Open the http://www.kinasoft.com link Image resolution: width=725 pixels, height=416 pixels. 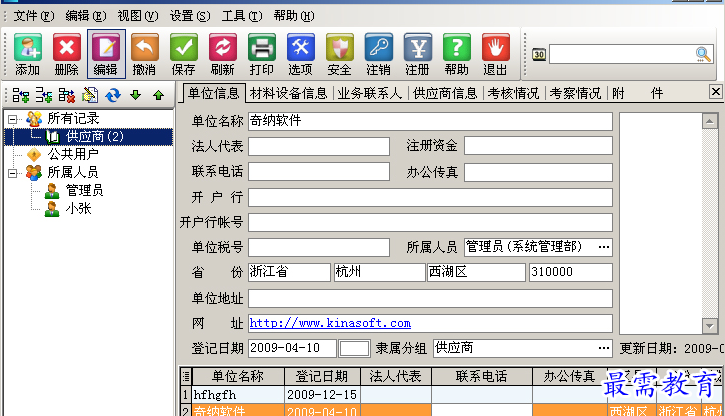330,323
